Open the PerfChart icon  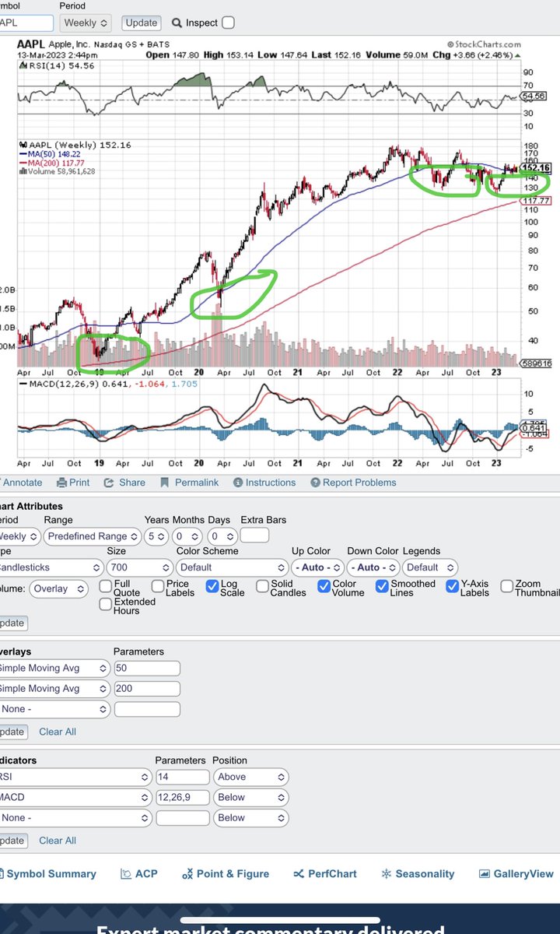click(x=299, y=874)
